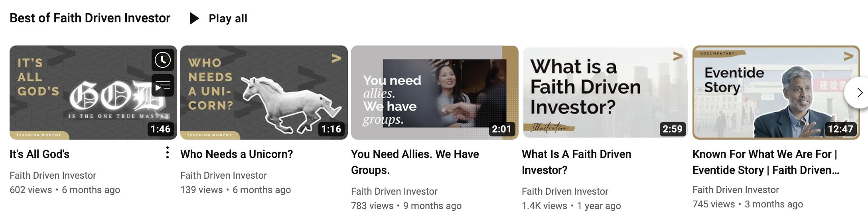The width and height of the screenshot is (868, 221).
Task: Click the next arrow to show more videos
Action: [858, 93]
